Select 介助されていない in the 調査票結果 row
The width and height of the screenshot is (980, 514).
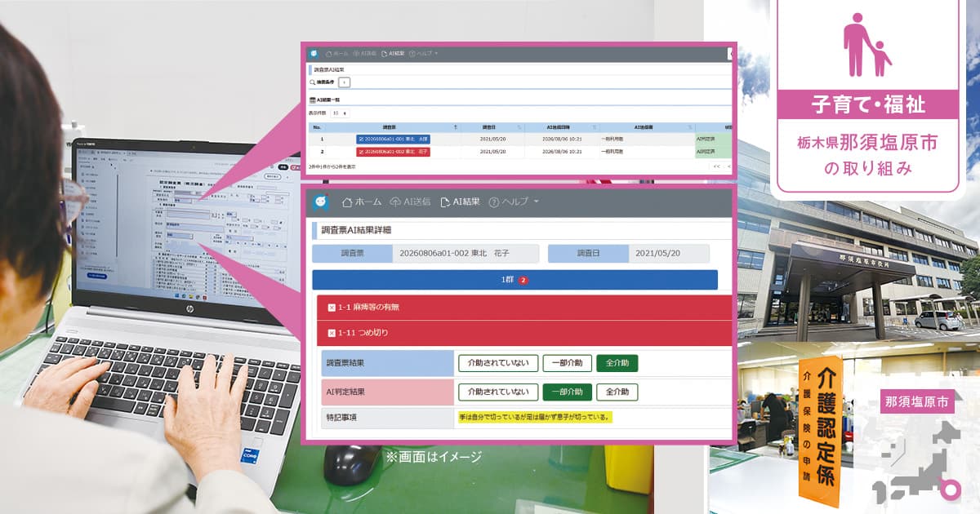tap(498, 363)
